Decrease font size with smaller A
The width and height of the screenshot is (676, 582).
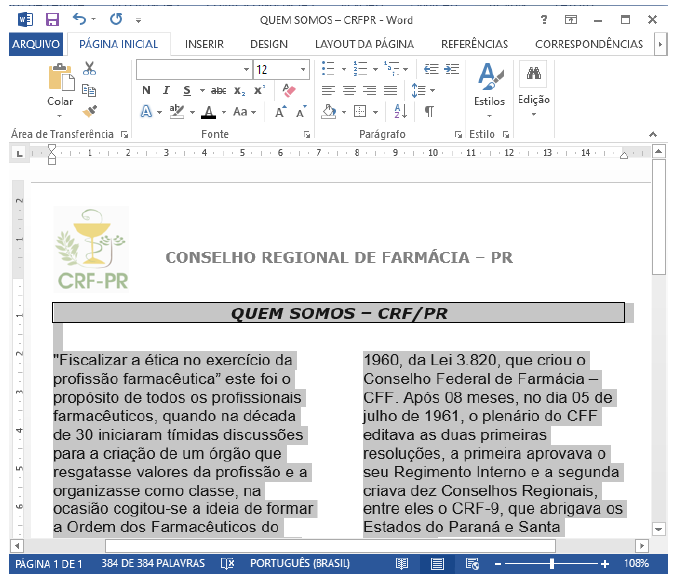tap(301, 112)
